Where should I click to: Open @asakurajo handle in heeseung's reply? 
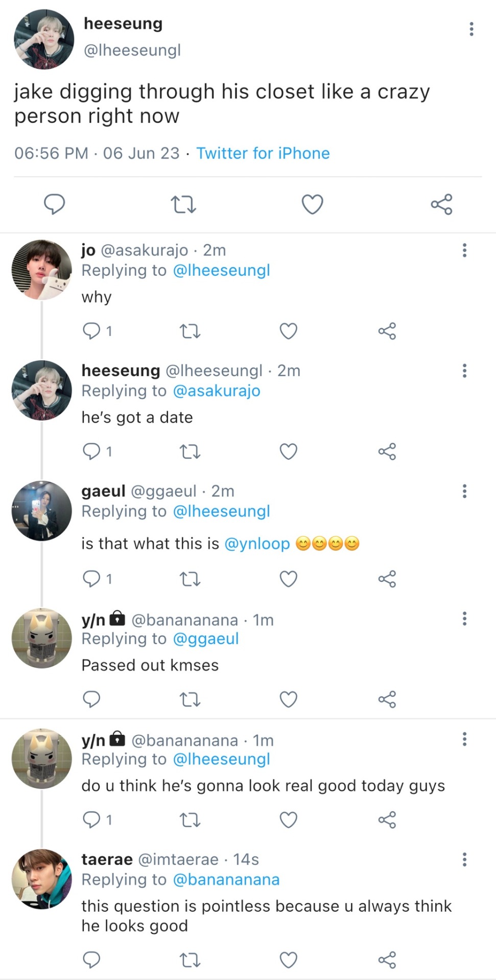217,391
